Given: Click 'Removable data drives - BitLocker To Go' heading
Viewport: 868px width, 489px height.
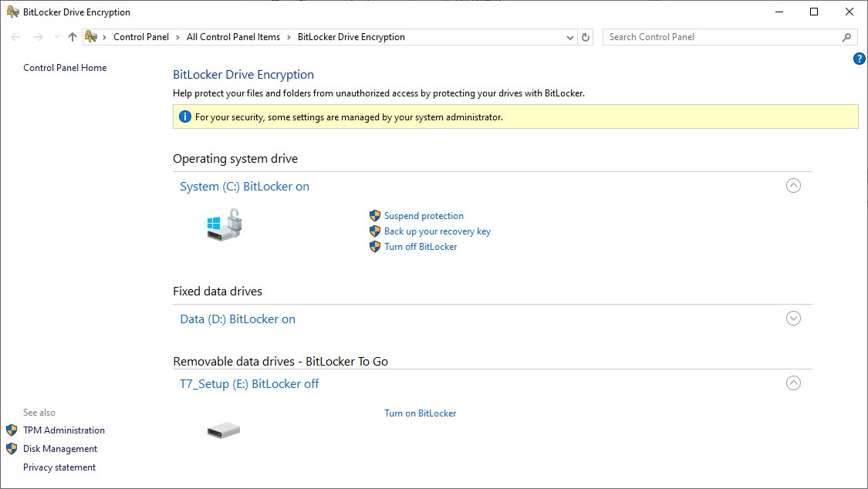Looking at the screenshot, I should pyautogui.click(x=281, y=362).
